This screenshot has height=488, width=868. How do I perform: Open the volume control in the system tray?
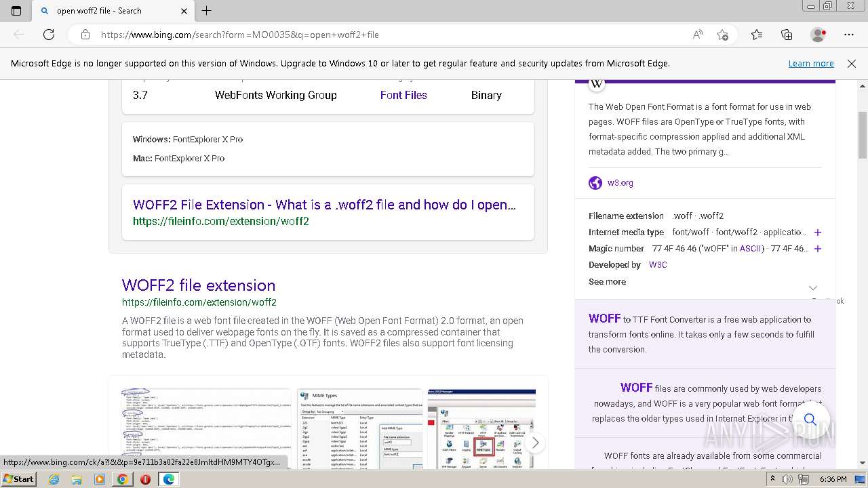[x=787, y=479]
